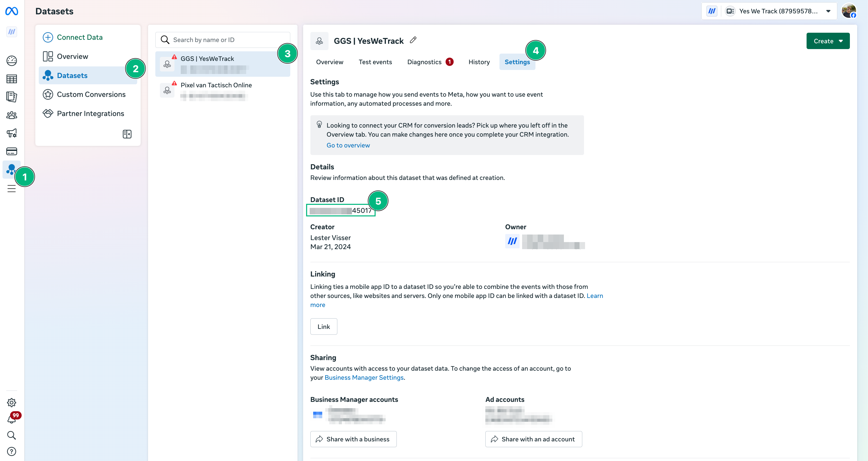The image size is (868, 461).
Task: Click the Meta logo in top-left corner
Action: [x=12, y=11]
